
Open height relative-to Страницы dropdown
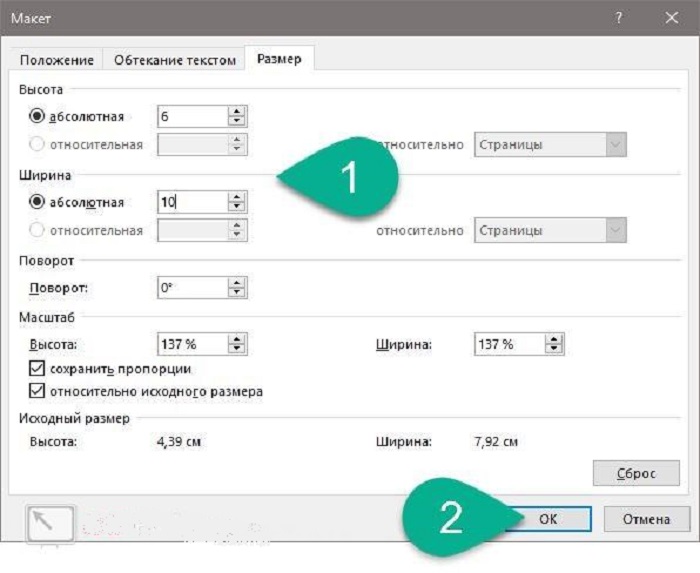pyautogui.click(x=550, y=145)
